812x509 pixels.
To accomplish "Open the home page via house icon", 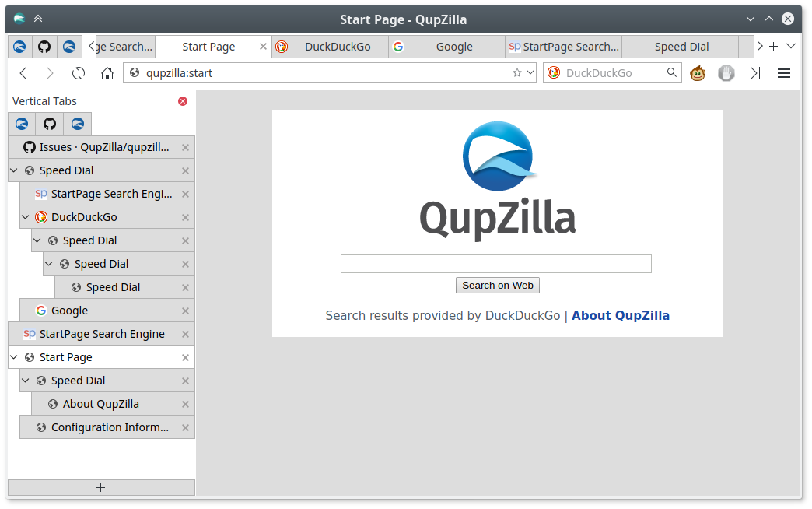I will coord(107,73).
